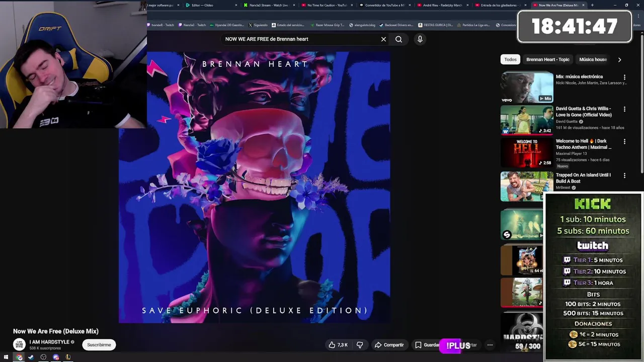Close the Editor — Clideo browser tab

(x=236, y=5)
